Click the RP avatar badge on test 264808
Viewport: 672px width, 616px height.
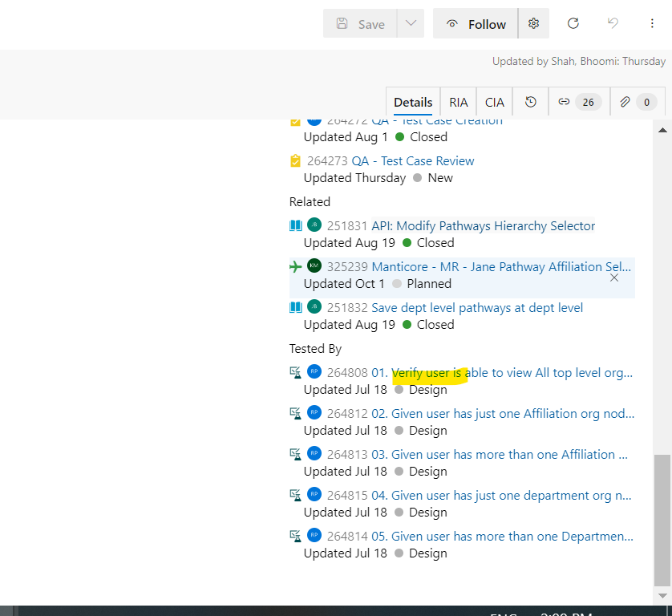point(314,371)
